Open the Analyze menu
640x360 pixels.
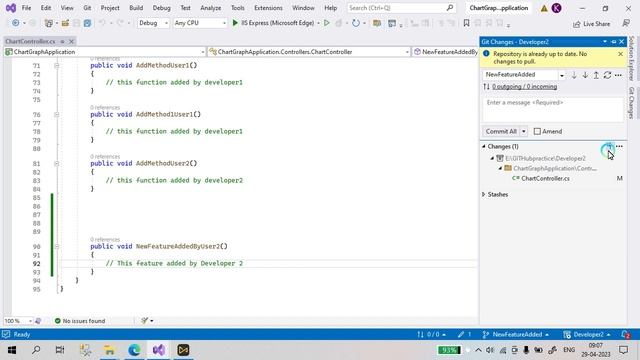(x=211, y=8)
